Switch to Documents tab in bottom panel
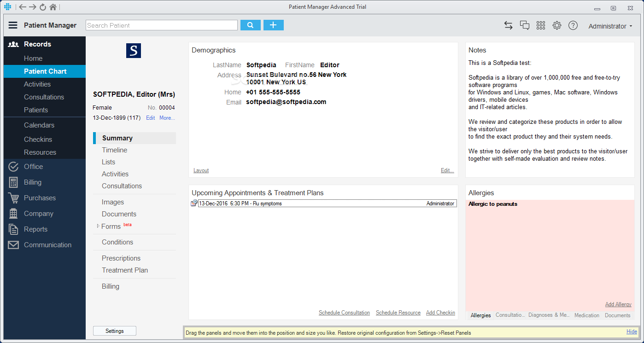644x343 pixels. pos(617,315)
